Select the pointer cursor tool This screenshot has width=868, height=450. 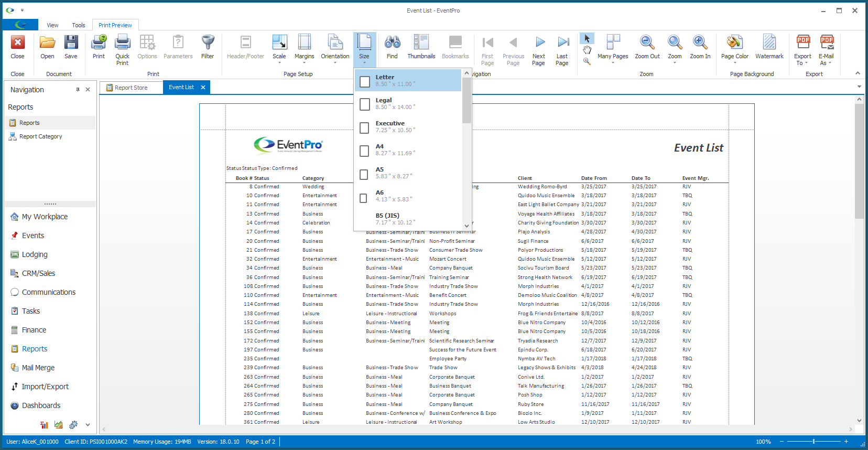pyautogui.click(x=587, y=39)
